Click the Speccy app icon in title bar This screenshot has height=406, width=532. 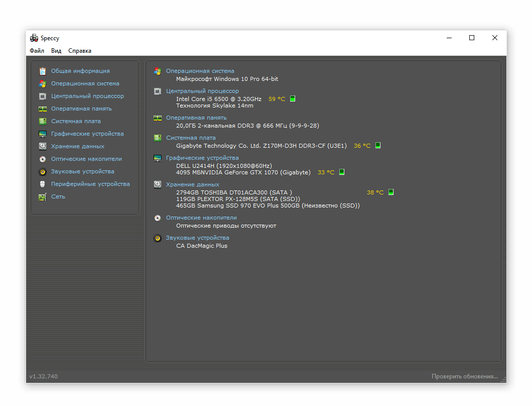(x=34, y=38)
